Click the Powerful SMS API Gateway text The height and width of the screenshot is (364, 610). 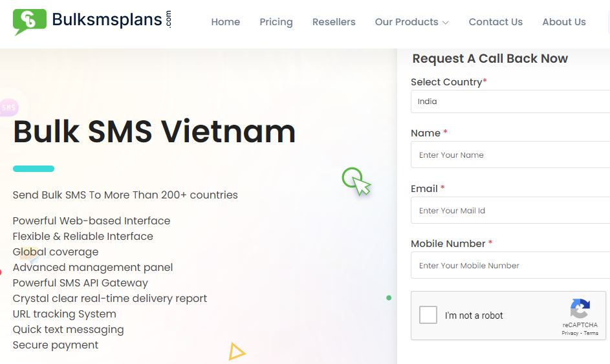click(x=80, y=283)
